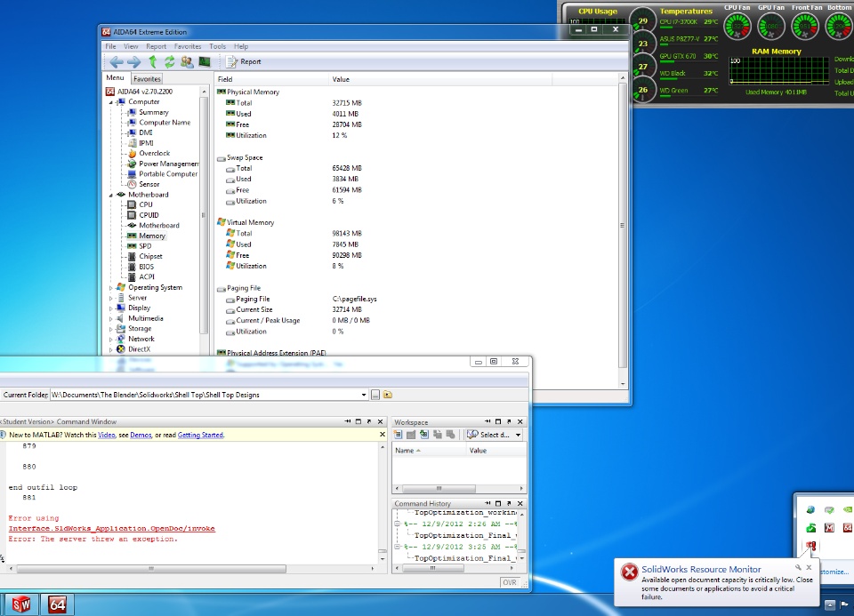Open the File menu in AIDA64

[110, 46]
